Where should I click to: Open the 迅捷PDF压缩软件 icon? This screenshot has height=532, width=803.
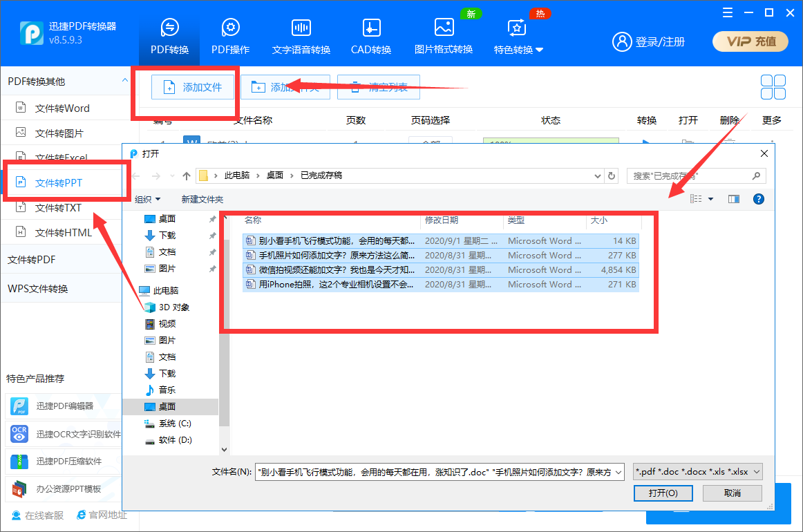point(19,462)
